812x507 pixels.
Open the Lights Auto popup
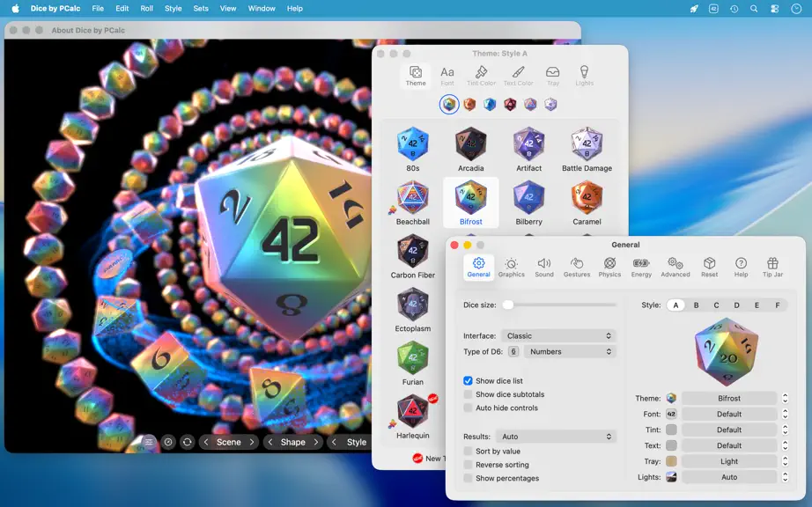point(729,477)
